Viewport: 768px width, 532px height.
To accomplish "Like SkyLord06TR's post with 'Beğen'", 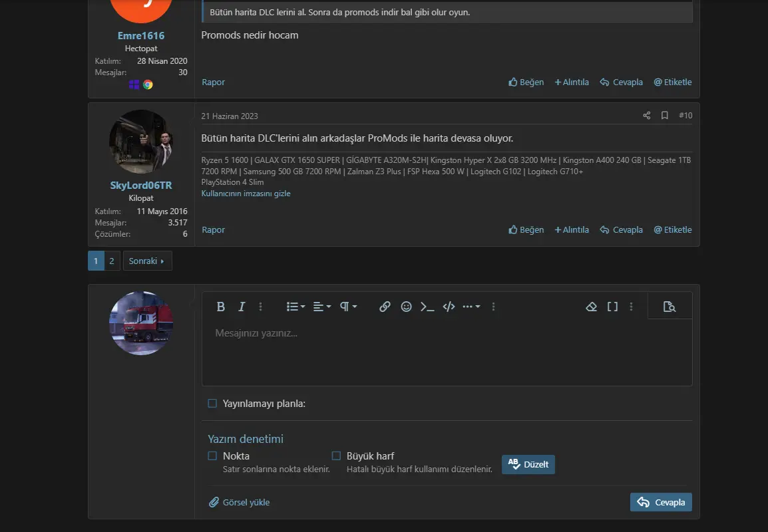I will pyautogui.click(x=526, y=229).
